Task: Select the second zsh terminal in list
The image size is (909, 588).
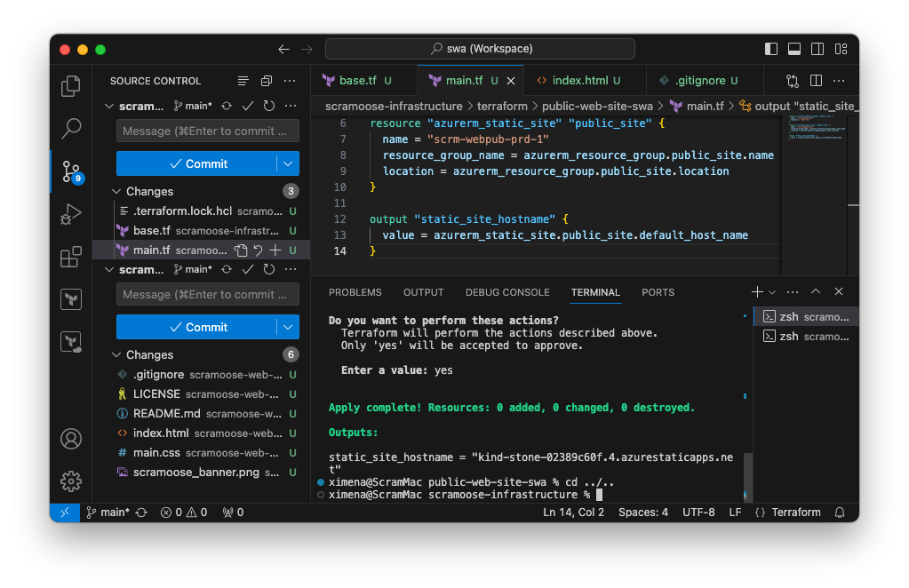Action: coord(807,337)
